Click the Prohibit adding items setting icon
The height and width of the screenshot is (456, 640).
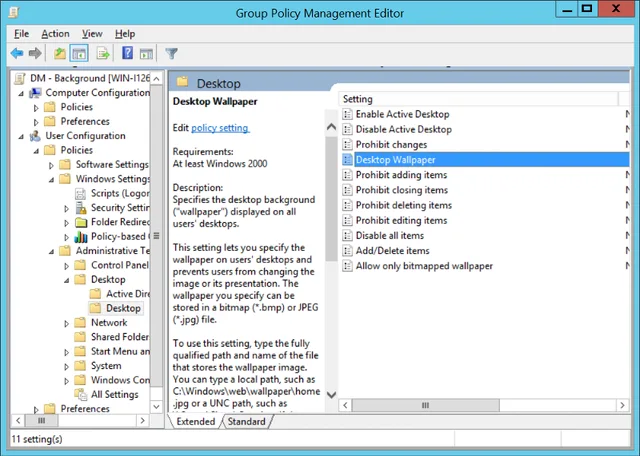[347, 175]
